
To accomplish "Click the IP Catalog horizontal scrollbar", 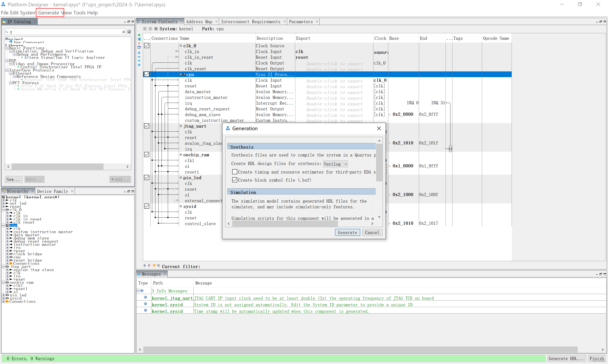I will point(58,167).
